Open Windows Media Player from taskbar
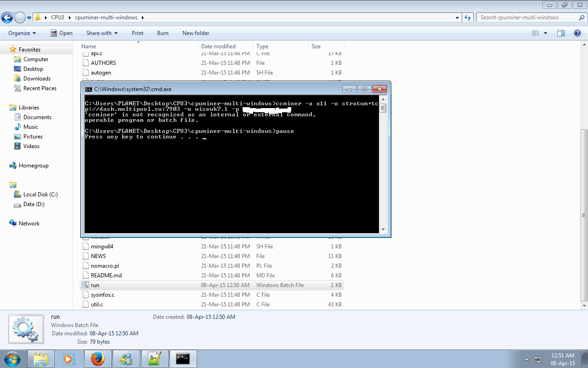The image size is (588, 368). (x=69, y=359)
